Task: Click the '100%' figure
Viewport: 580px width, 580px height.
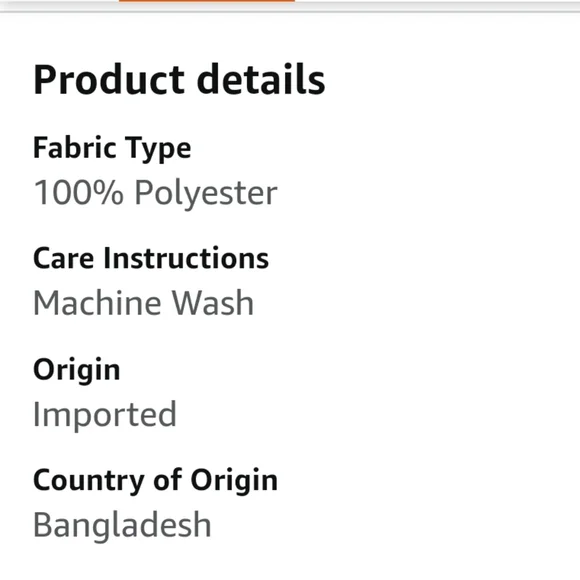Action: click(x=78, y=192)
